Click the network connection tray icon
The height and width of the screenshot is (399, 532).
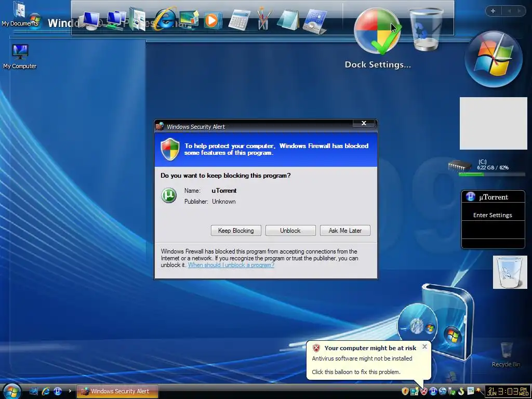414,391
